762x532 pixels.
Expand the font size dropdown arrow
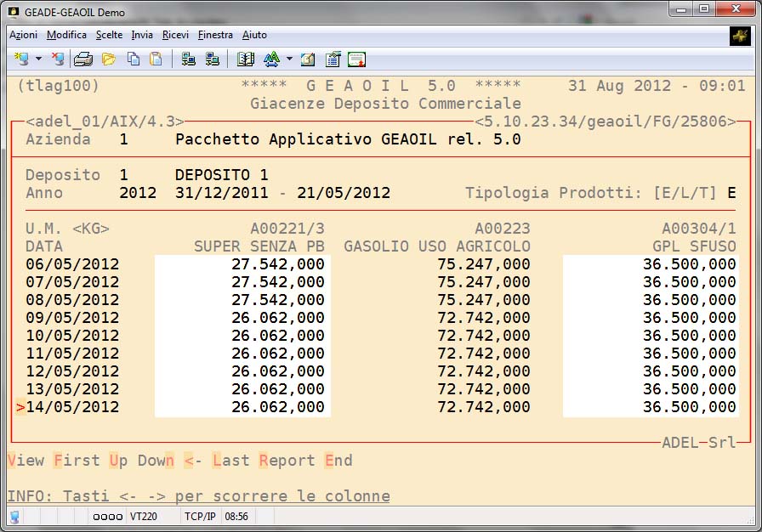(x=289, y=59)
